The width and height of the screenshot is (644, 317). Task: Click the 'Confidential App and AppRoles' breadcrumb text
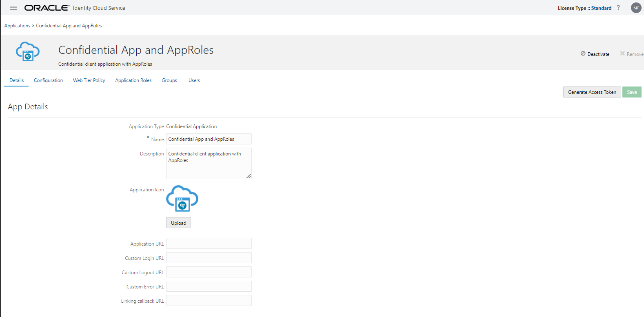click(x=69, y=26)
